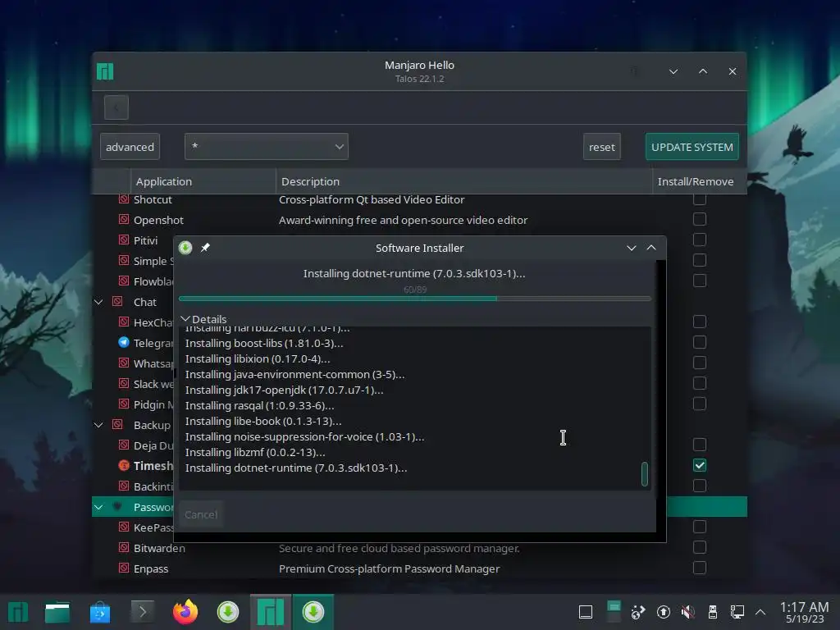Expand hidden system tray icons arrow

tap(760, 612)
